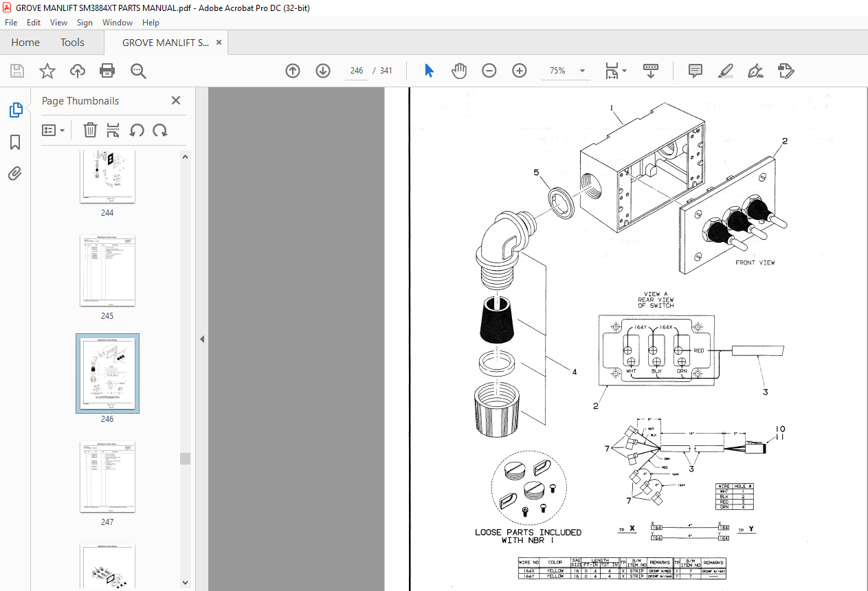Switch to the Home tab
This screenshot has height=591, width=868.
(25, 43)
